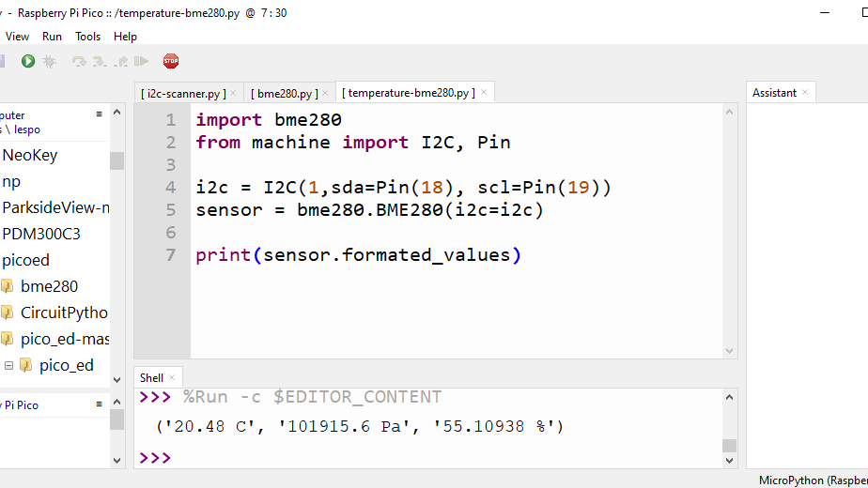The height and width of the screenshot is (488, 868).
Task: Collapse the pico_ed folder tree node
Action: 8,365
